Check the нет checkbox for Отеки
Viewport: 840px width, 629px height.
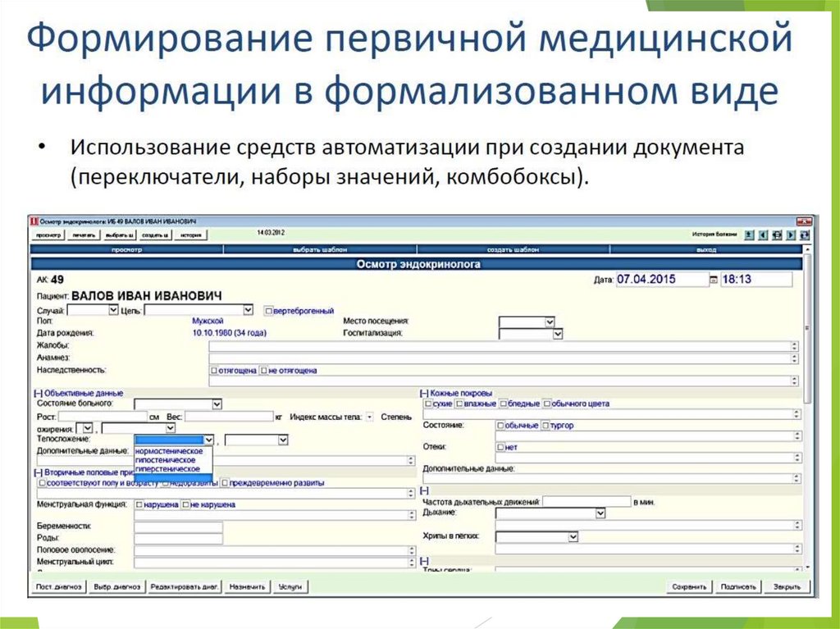tap(500, 447)
